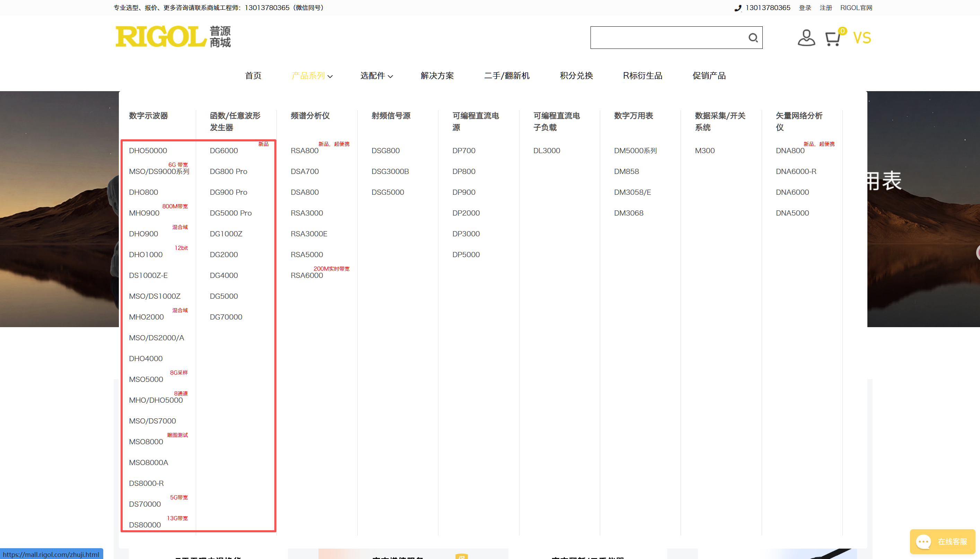Screen dimensions: 980x559
Task: Select the DHO1000 series
Action: 146,254
